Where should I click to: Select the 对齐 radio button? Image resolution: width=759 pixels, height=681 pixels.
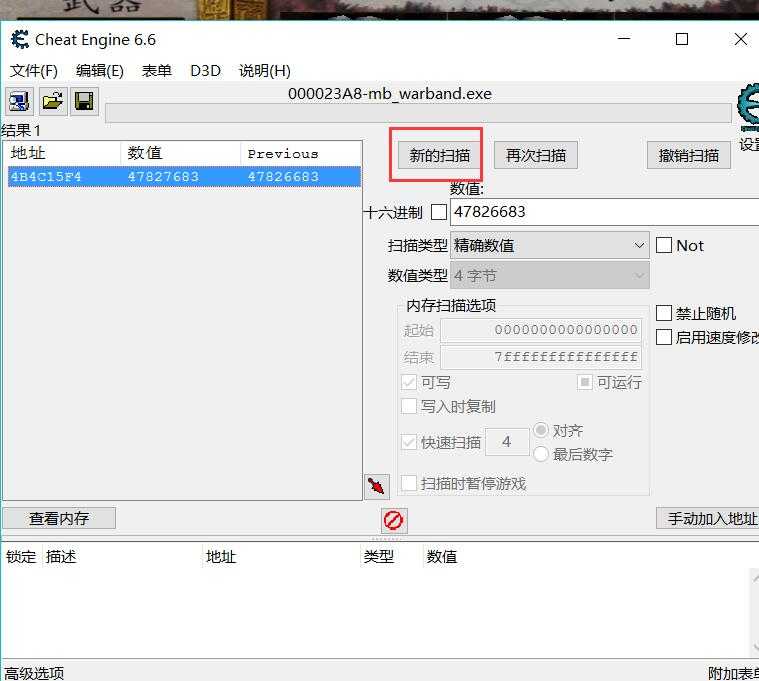541,430
